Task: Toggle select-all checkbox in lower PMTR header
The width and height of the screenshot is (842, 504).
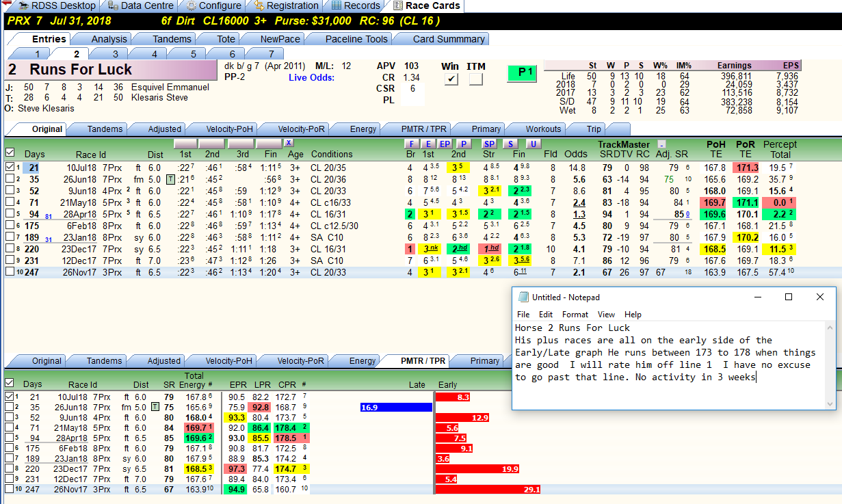Action: [10, 384]
